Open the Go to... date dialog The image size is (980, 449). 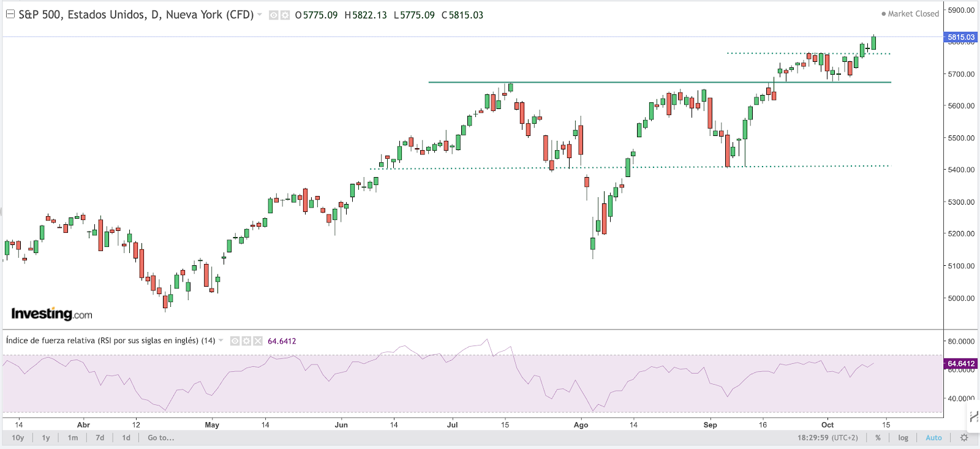pyautogui.click(x=161, y=437)
